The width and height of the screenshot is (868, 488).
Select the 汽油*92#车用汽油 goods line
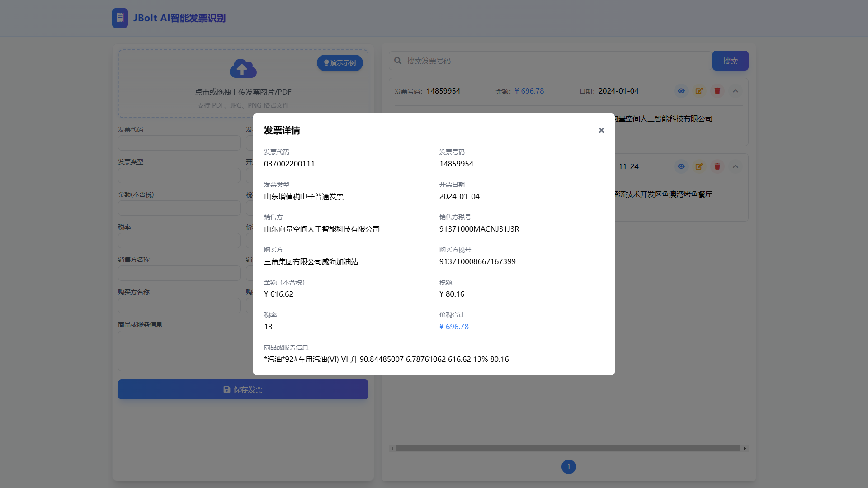click(x=387, y=359)
